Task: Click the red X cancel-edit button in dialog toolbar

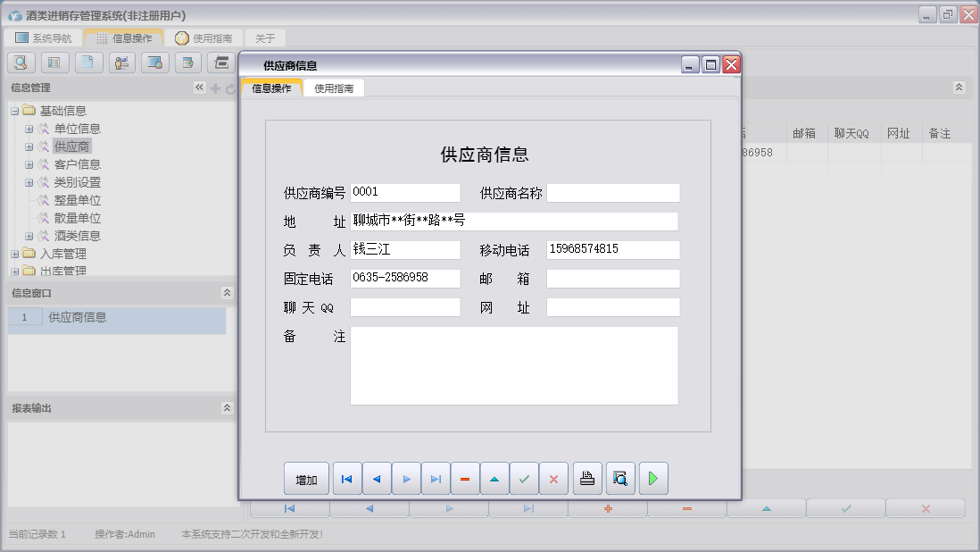Action: pyautogui.click(x=553, y=479)
